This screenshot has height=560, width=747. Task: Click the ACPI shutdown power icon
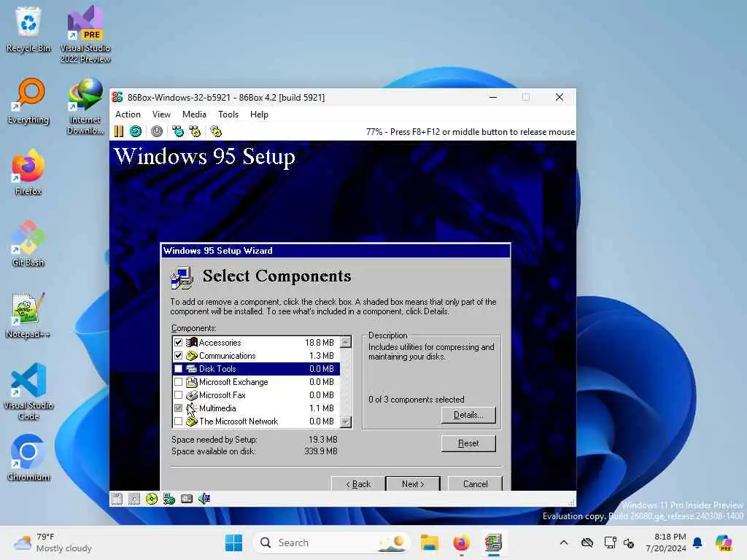click(157, 131)
